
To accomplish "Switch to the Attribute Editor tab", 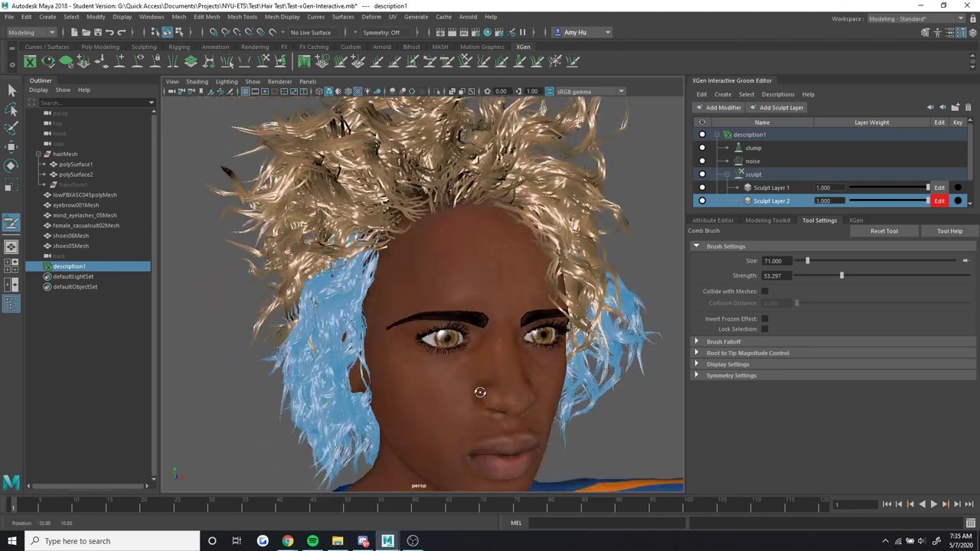I will pos(713,220).
